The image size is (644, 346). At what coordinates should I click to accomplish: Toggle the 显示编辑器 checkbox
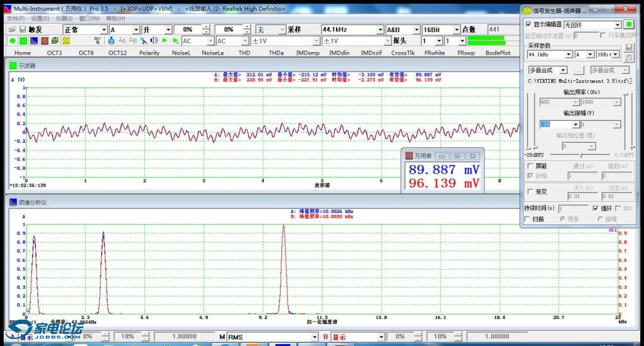click(529, 24)
